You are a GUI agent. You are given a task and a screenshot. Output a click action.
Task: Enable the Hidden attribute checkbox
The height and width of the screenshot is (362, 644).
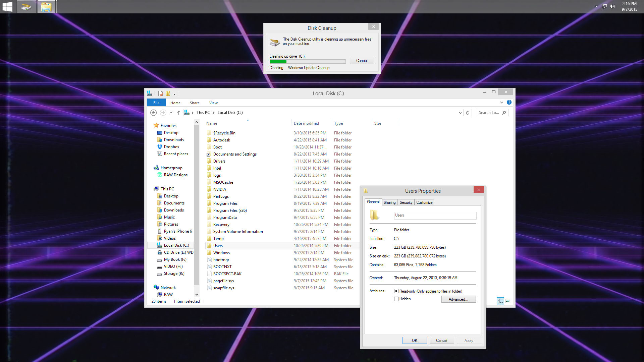coord(396,299)
